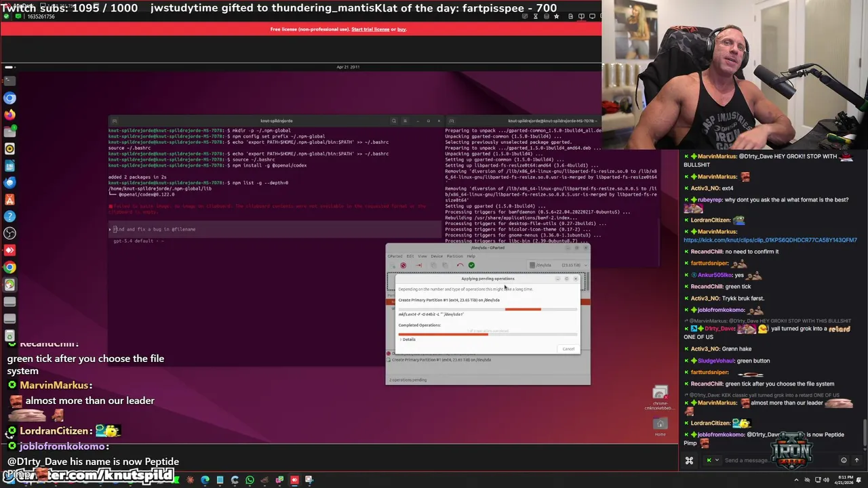Open Ubuntu App Center from the dock
Screen dimensions: 868x488
9,200
